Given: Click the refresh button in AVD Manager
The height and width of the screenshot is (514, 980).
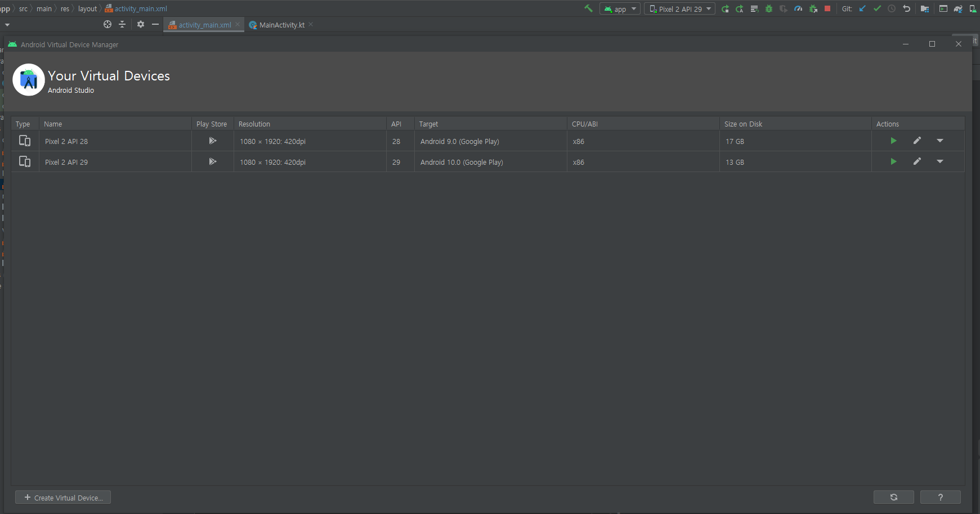Looking at the screenshot, I should point(893,497).
